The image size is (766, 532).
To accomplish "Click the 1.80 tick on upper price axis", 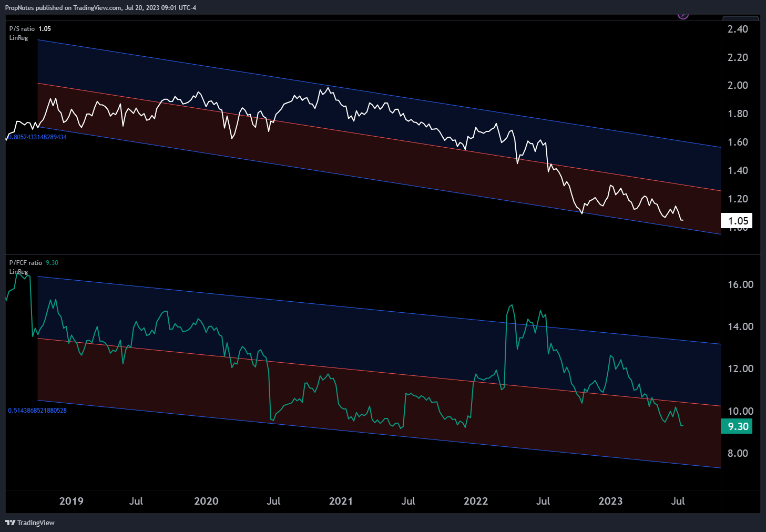I will coord(738,114).
